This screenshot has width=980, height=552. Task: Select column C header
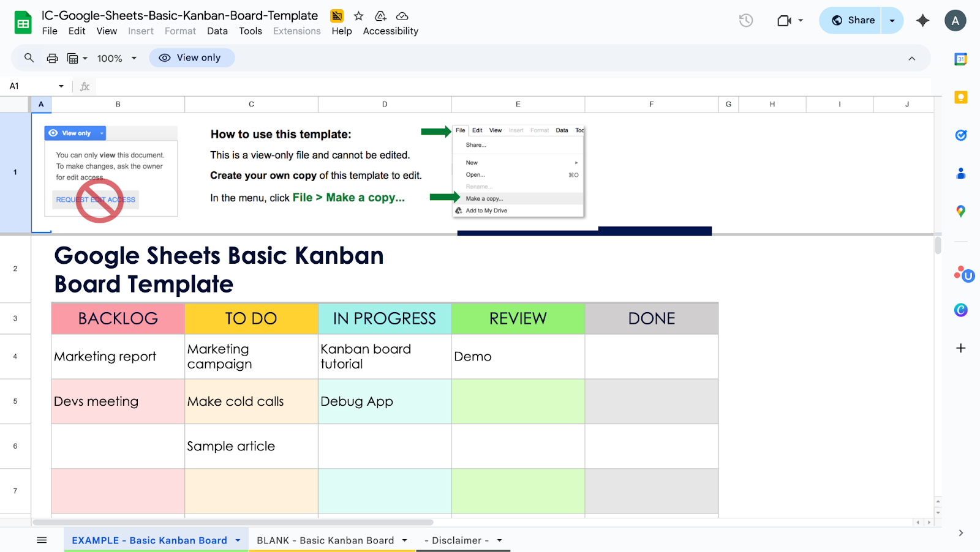click(251, 105)
